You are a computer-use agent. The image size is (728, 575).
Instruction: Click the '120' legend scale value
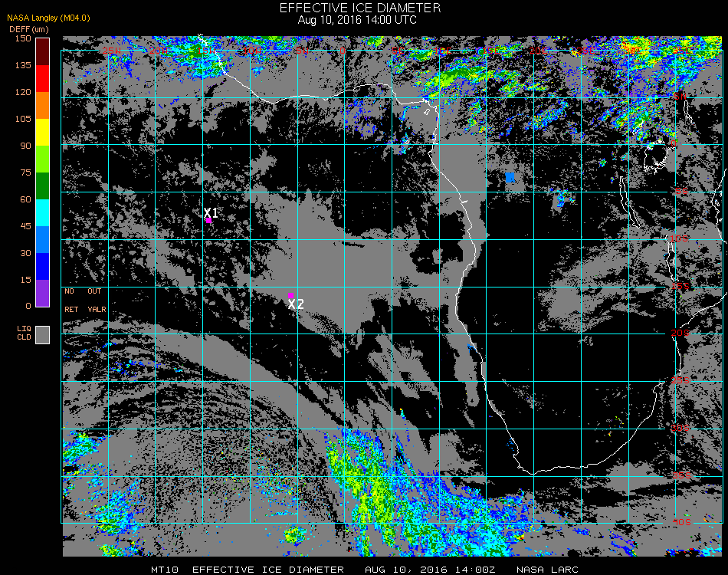click(23, 92)
